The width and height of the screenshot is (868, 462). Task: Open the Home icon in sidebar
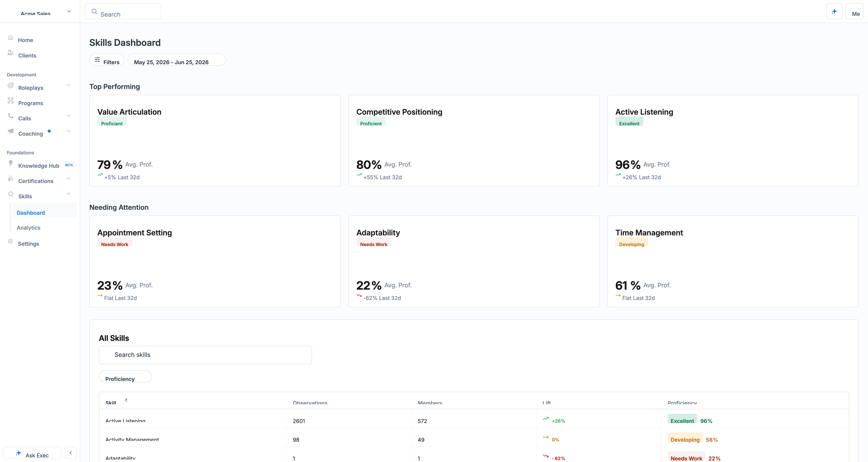pos(11,37)
